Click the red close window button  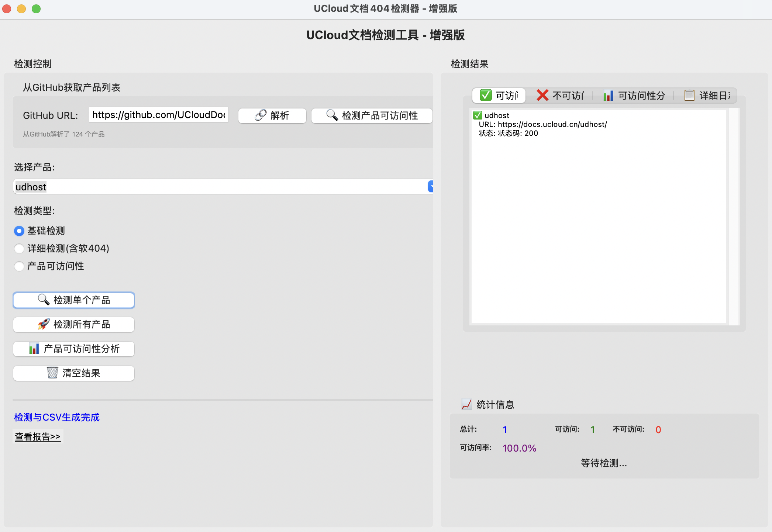7,8
